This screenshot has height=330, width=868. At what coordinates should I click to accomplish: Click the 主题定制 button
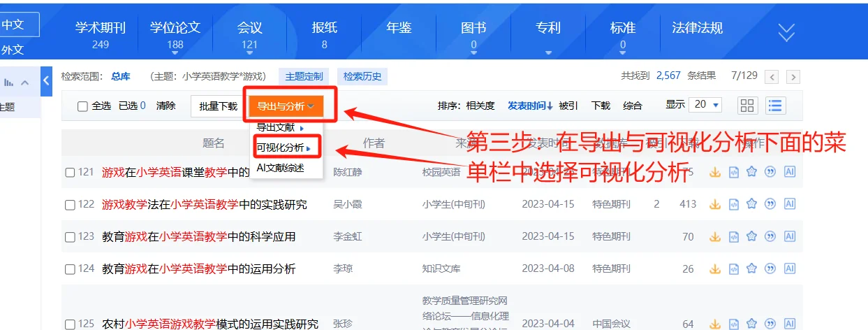point(304,76)
